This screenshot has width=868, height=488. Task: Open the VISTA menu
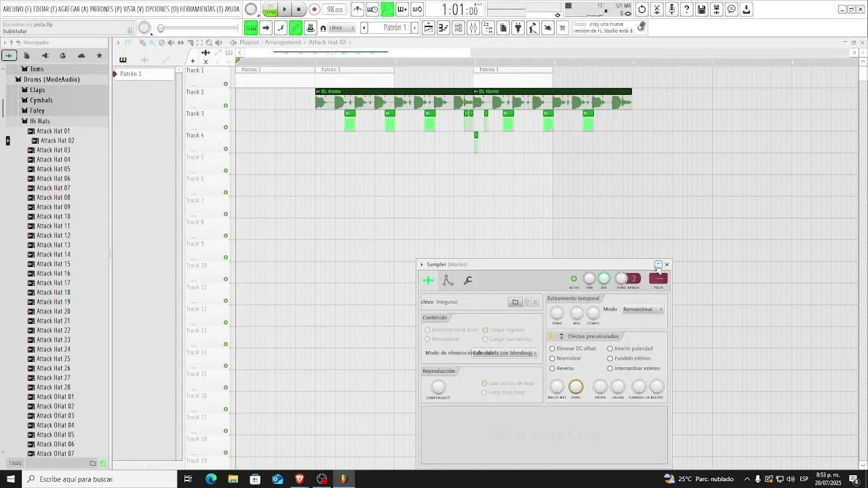[x=134, y=9]
